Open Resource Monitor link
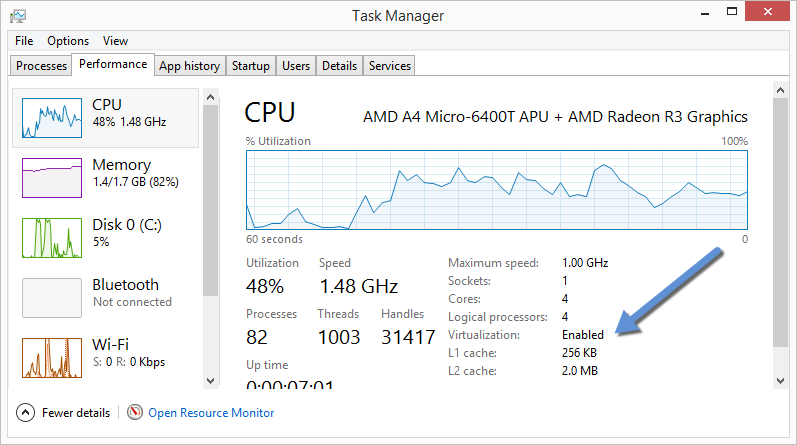Screen dimensions: 797x445 point(211,412)
